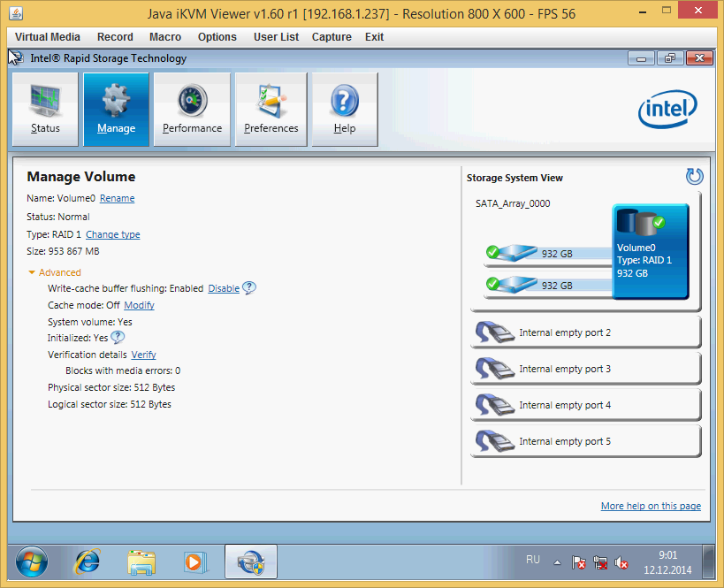Click the Intel Rapid Storage title bar icon
This screenshot has width=724, height=588.
(x=16, y=57)
